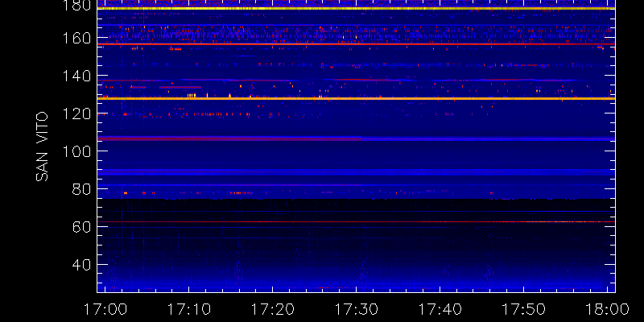Click the 40 frequency axis label
Viewport: 644px width, 322px height.
click(81, 265)
